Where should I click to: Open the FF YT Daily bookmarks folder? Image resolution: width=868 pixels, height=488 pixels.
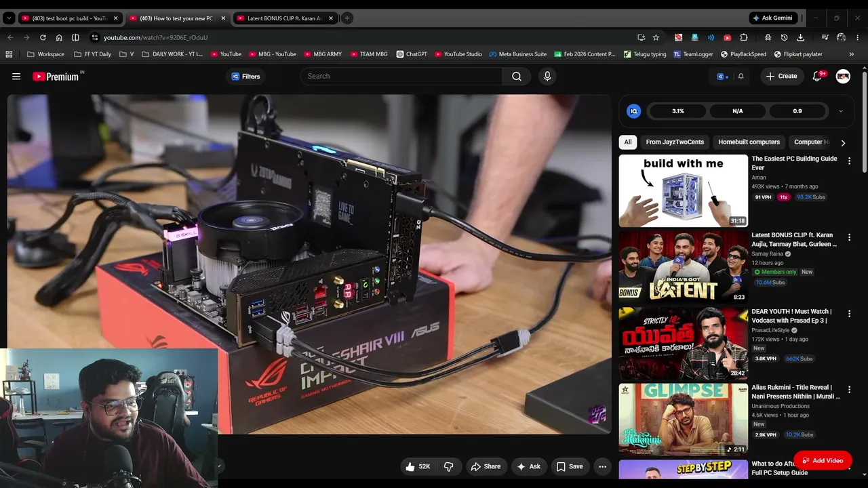tap(92, 54)
